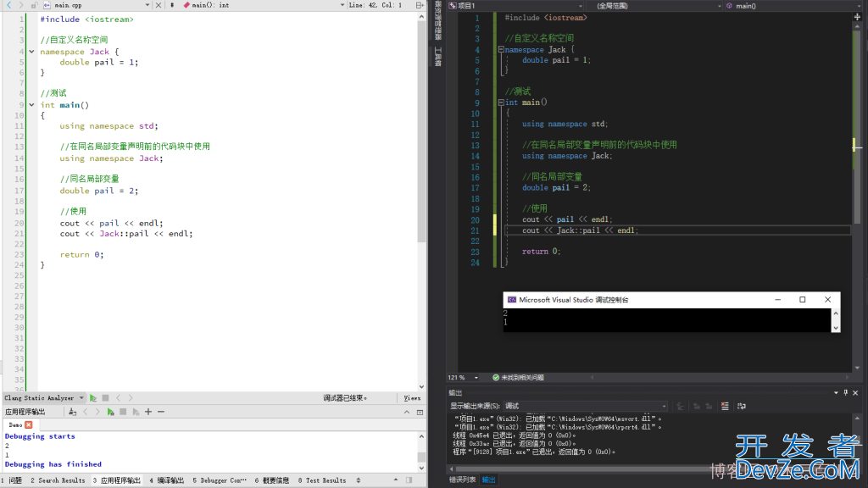
Task: Open the main() member dropdown in Visual Studio
Action: (x=793, y=6)
